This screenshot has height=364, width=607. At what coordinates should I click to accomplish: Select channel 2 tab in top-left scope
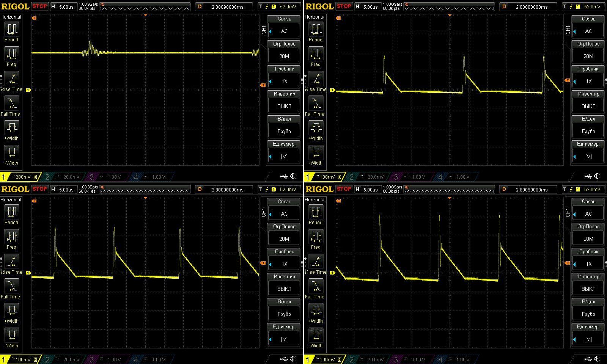(x=63, y=177)
